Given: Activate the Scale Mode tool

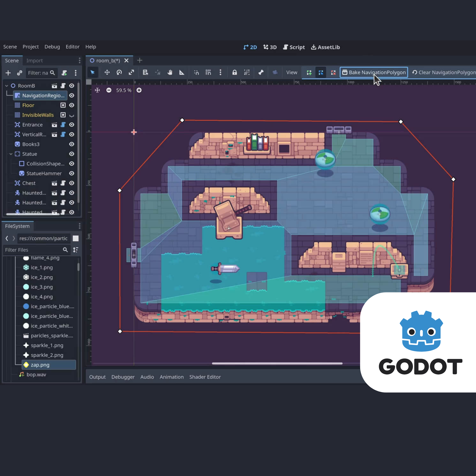Looking at the screenshot, I should pyautogui.click(x=131, y=72).
